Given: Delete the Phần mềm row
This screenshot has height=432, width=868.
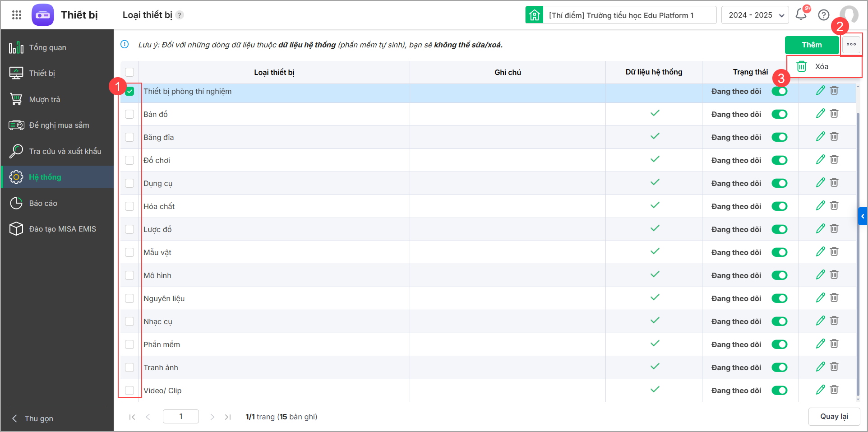Looking at the screenshot, I should tap(834, 344).
